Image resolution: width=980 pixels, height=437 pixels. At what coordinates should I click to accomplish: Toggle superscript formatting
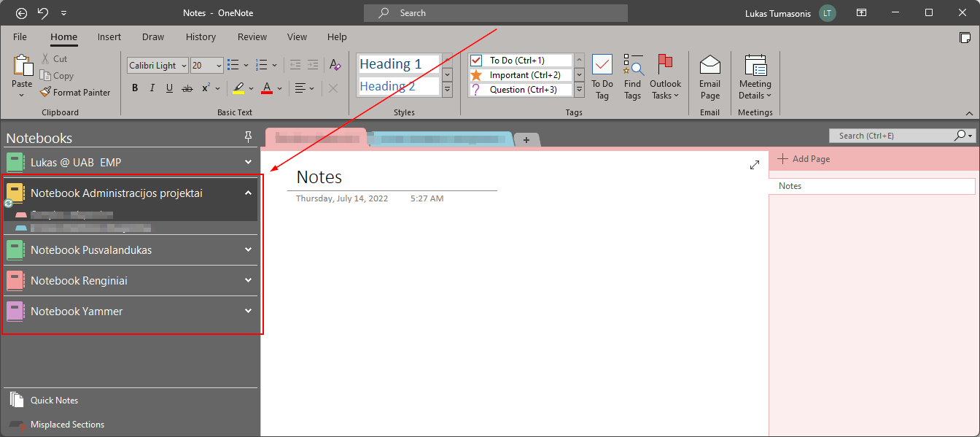206,88
